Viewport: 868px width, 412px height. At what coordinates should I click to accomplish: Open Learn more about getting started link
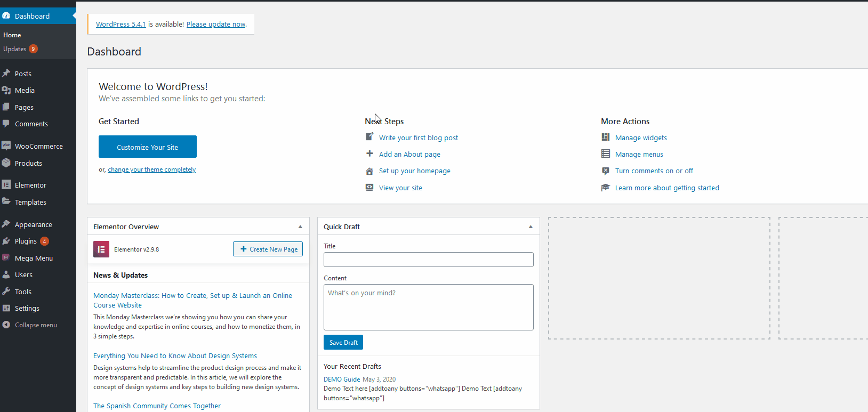[667, 188]
